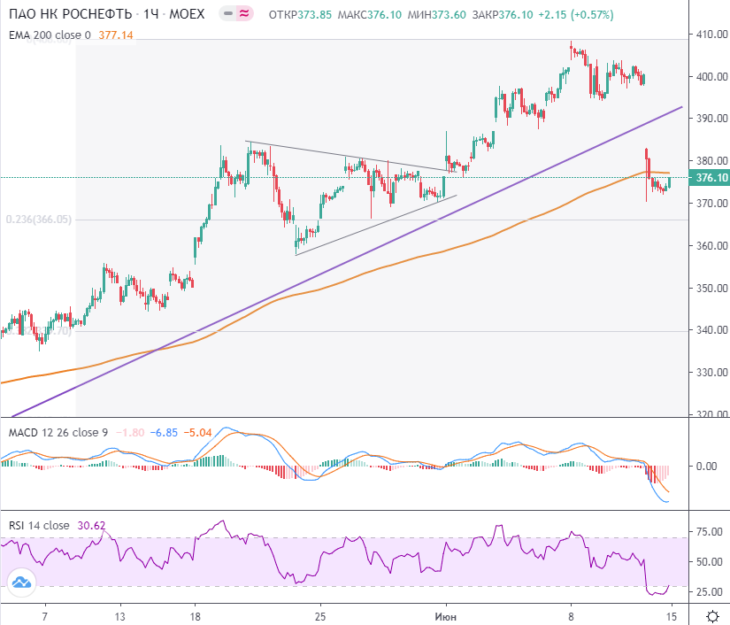Select the EMA 200 close 0 indicator legend
The width and height of the screenshot is (730, 625).
pyautogui.click(x=50, y=35)
